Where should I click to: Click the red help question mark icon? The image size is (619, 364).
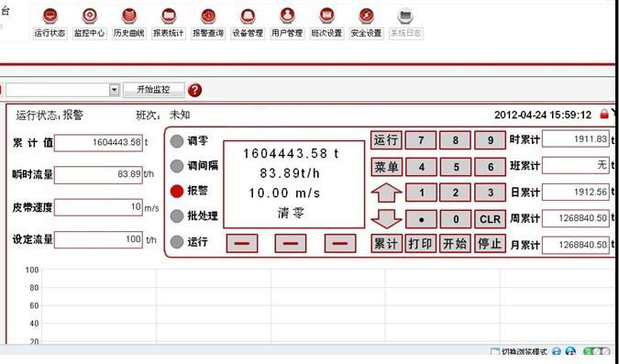[194, 90]
